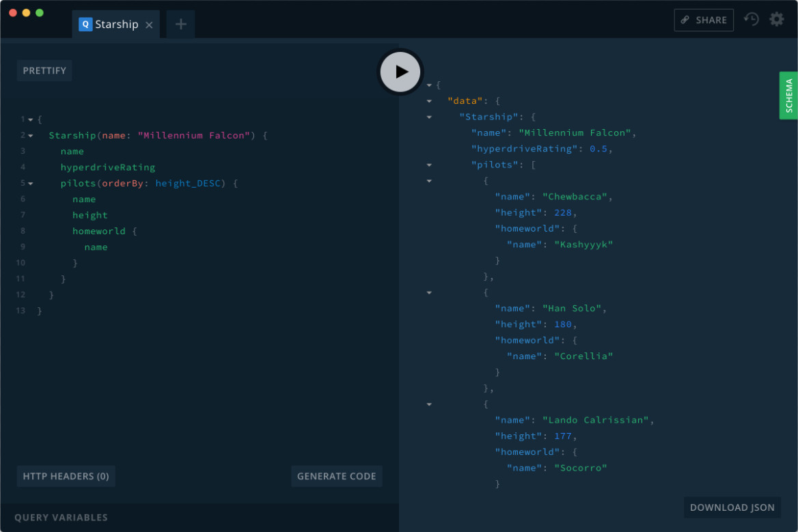This screenshot has height=532, width=798.
Task: Click height_DESC value in the query
Action: tap(188, 183)
